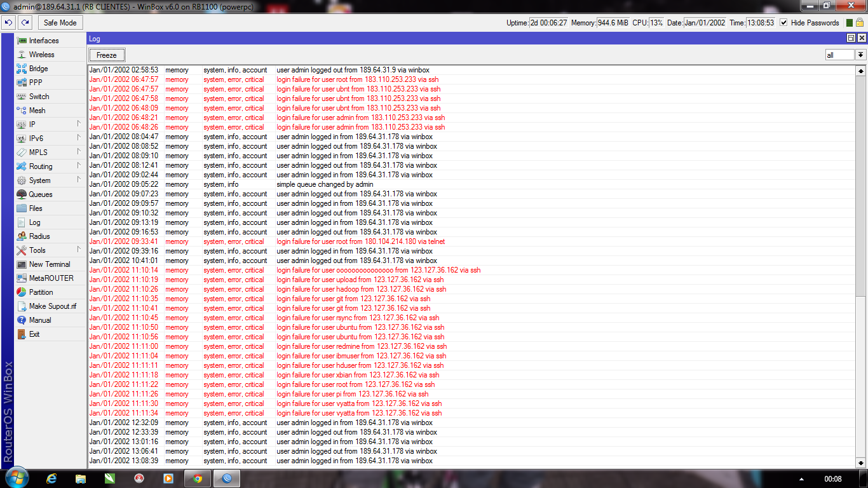Click the CPU percentage field
Screen dimensions: 868x488
[x=656, y=23]
